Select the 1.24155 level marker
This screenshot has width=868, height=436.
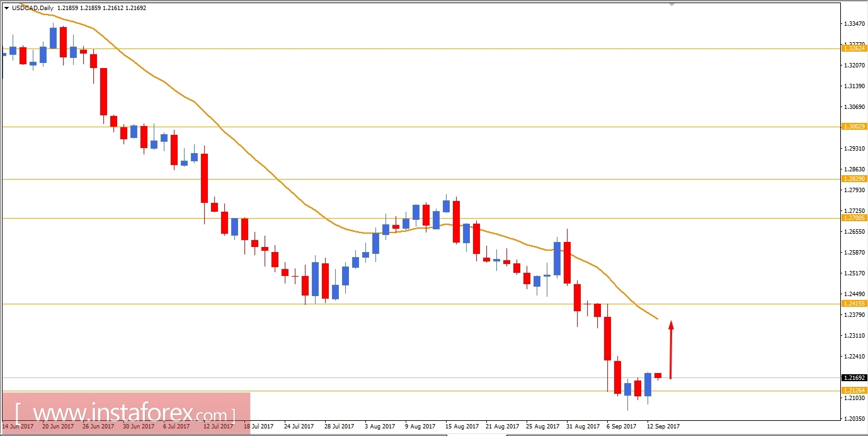coord(854,304)
